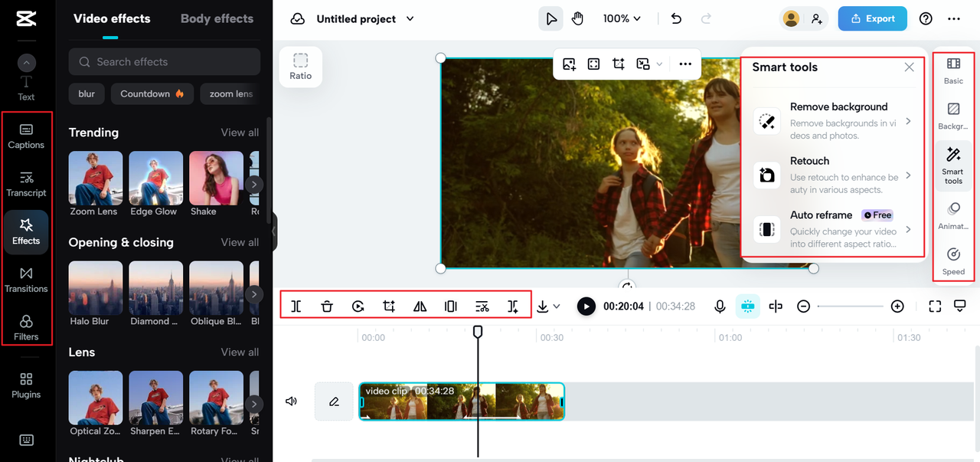
Task: Open the Plugins panel
Action: [x=26, y=385]
